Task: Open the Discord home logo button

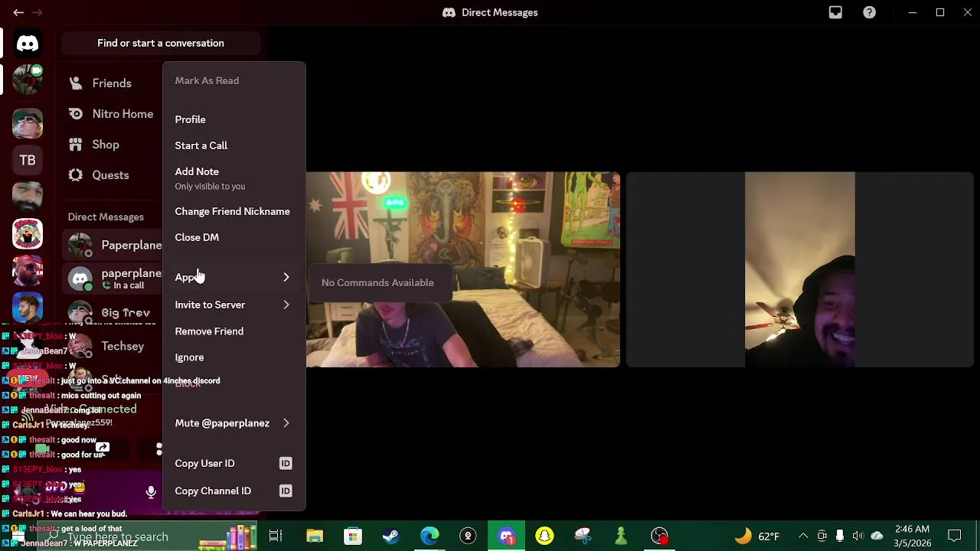Action: pyautogui.click(x=28, y=44)
